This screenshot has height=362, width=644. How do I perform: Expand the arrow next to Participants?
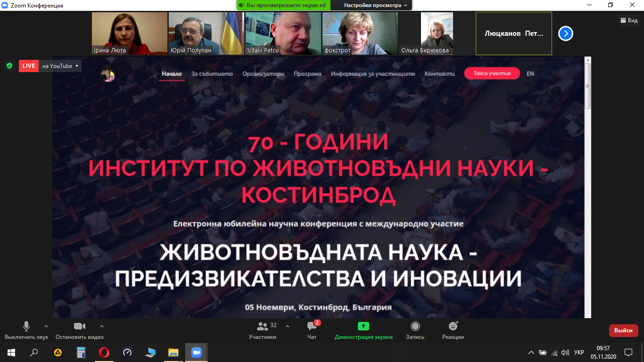coord(288,326)
